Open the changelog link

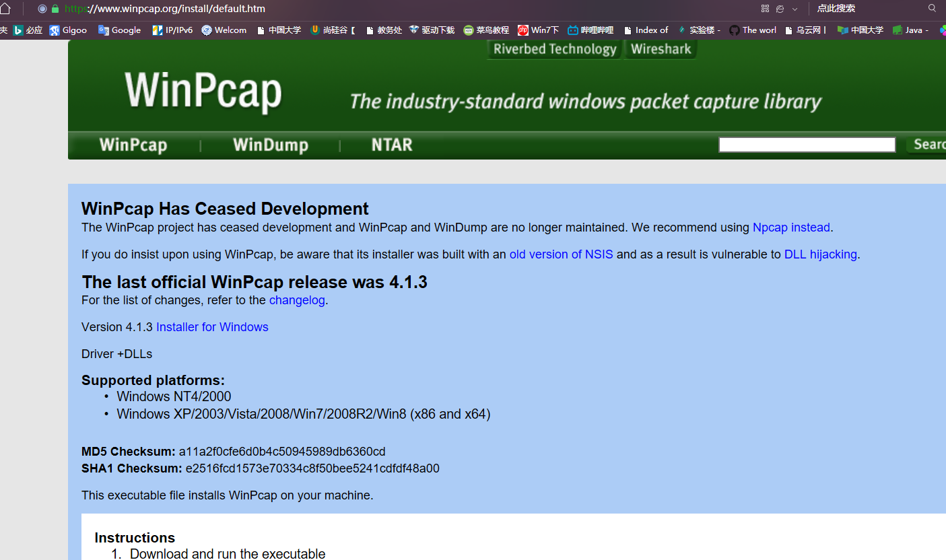(297, 300)
